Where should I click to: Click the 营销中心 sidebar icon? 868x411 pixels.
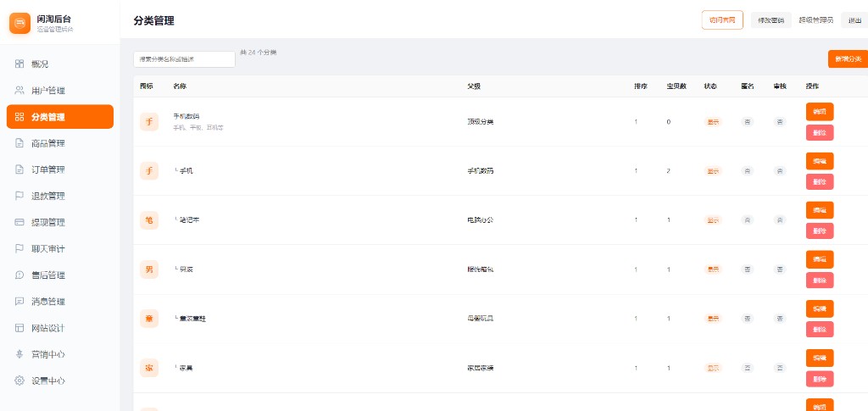(19, 354)
